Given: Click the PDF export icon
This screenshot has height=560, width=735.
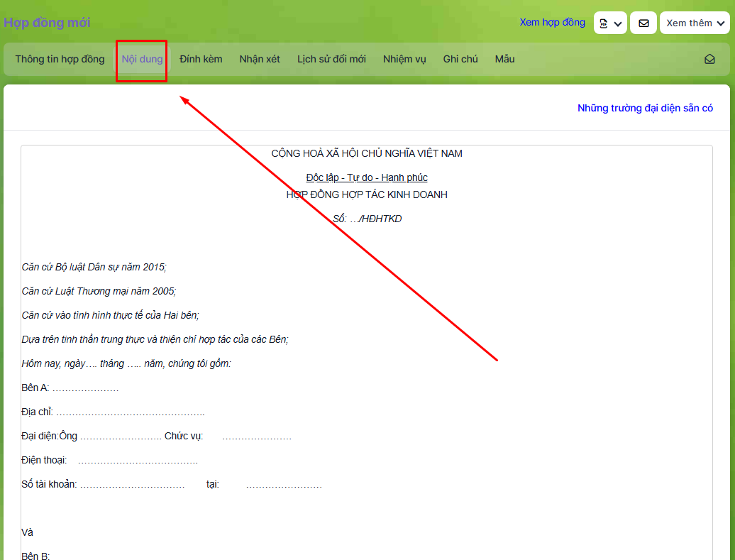Looking at the screenshot, I should (604, 23).
